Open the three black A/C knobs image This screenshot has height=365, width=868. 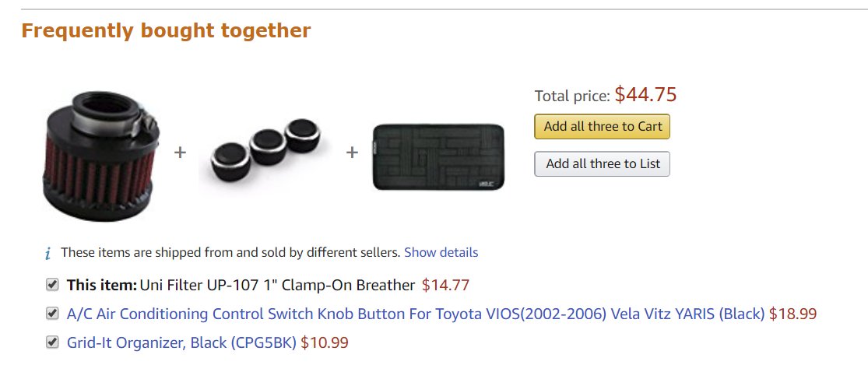(266, 149)
